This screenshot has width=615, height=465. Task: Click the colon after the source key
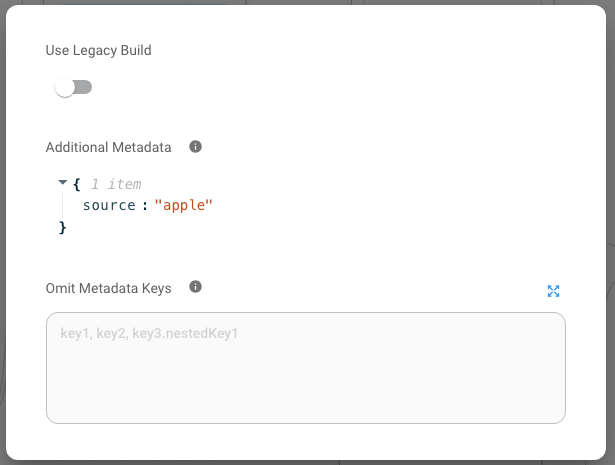click(145, 205)
